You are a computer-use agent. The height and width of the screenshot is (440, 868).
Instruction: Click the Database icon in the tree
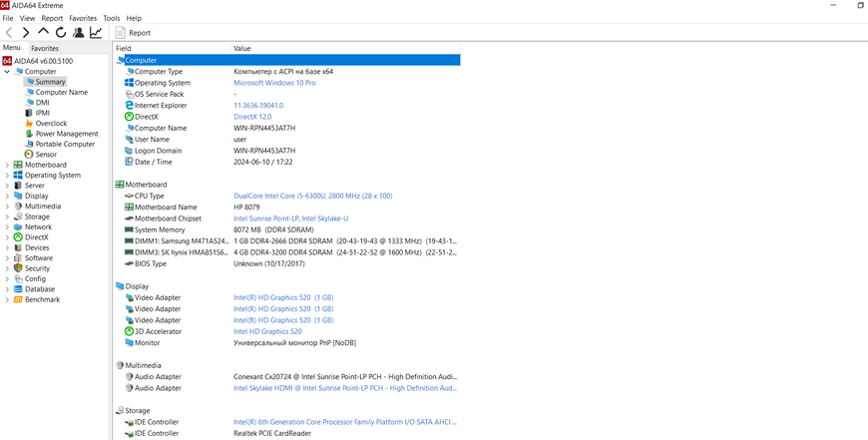(18, 289)
